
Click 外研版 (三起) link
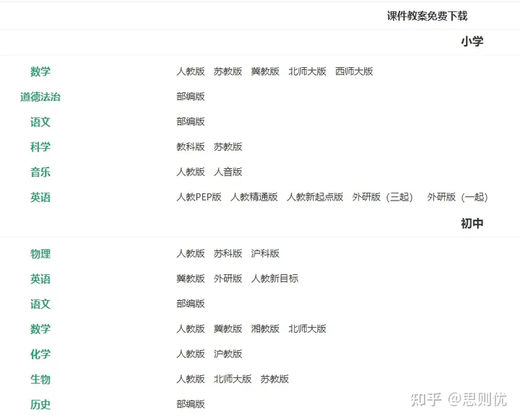pos(382,197)
